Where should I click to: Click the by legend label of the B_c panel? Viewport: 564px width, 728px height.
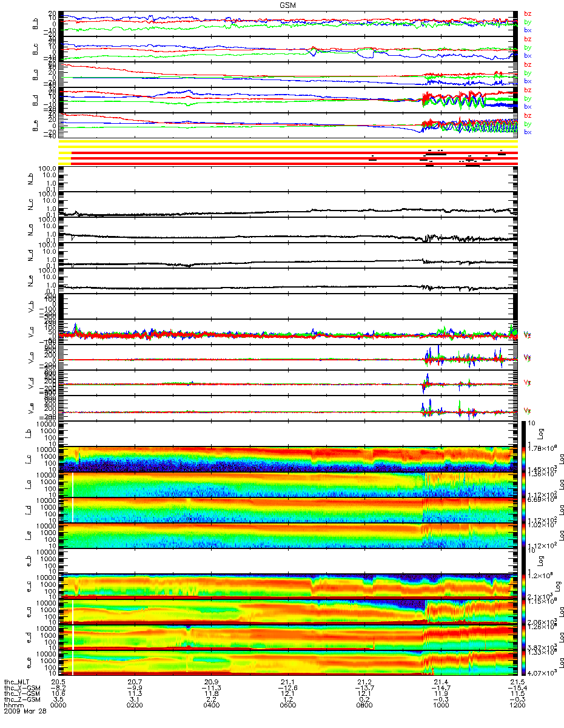528,47
